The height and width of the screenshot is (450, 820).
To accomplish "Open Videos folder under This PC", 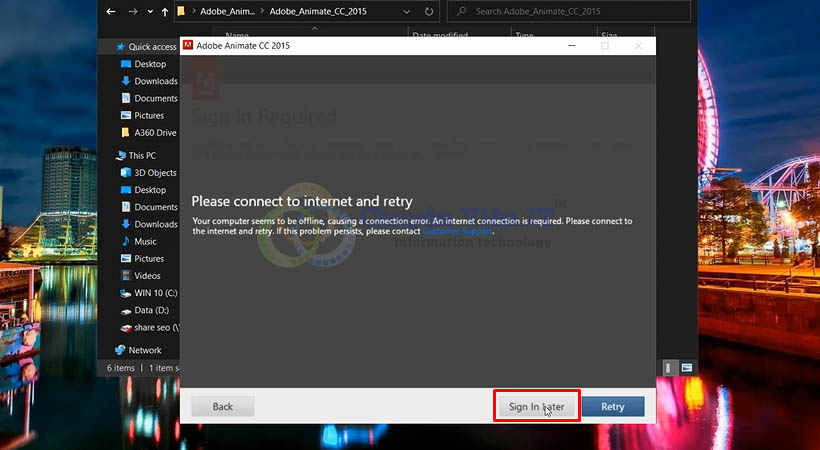I will tap(147, 275).
